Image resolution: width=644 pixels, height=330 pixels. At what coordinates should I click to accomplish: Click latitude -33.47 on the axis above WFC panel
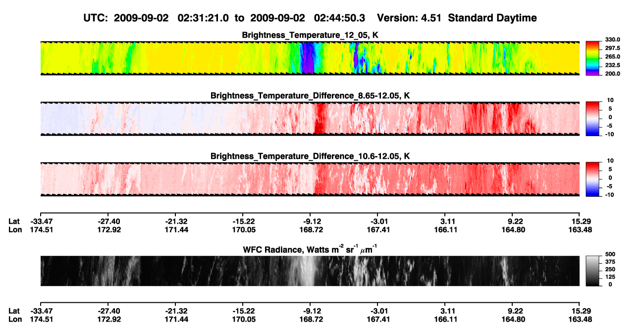41,221
